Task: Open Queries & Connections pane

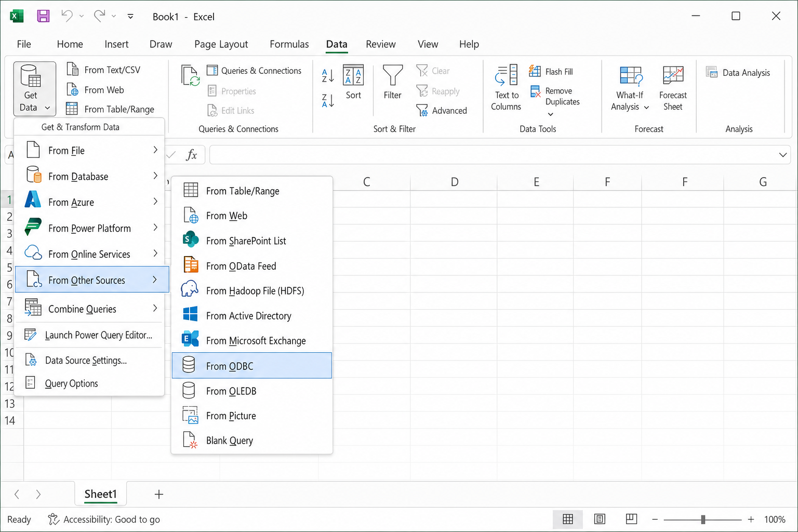Action: point(254,71)
